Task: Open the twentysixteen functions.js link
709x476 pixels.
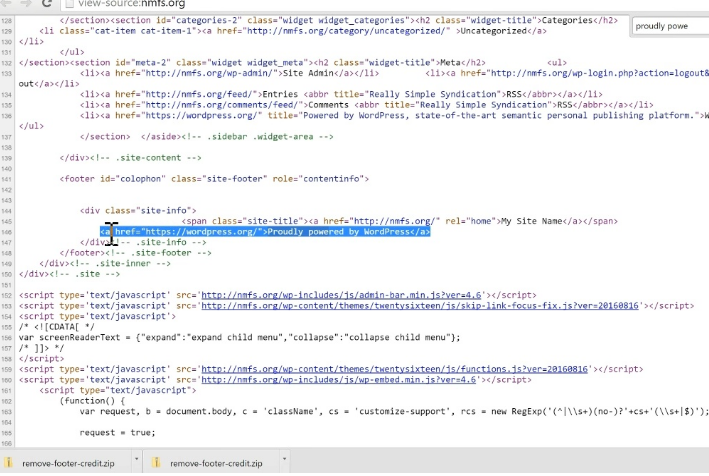Action: (394, 369)
